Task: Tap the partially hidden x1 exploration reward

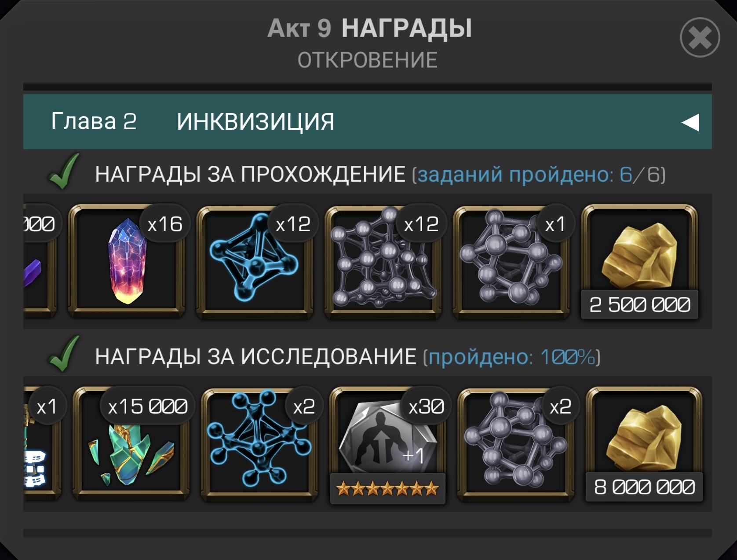Action: (42, 443)
